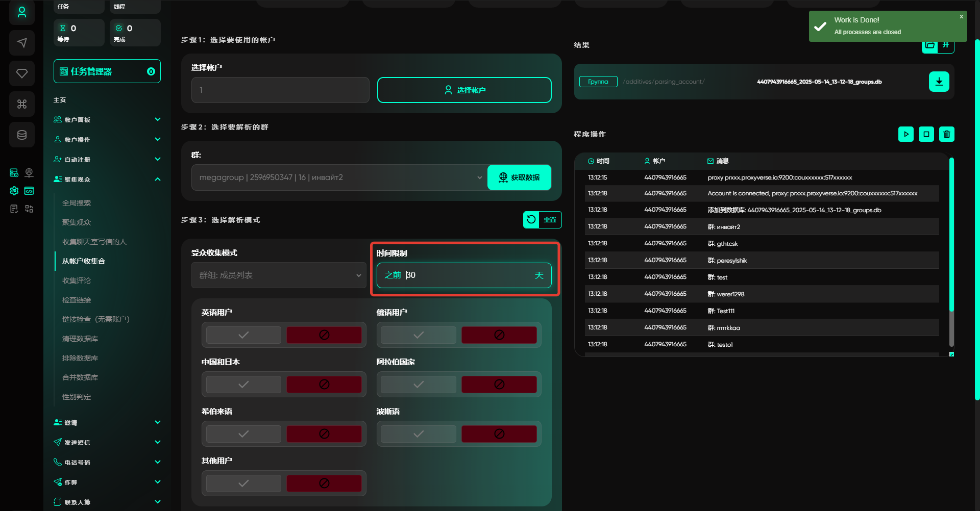Enable English users with the checkmark toggle
This screenshot has width=980, height=511.
(243, 335)
